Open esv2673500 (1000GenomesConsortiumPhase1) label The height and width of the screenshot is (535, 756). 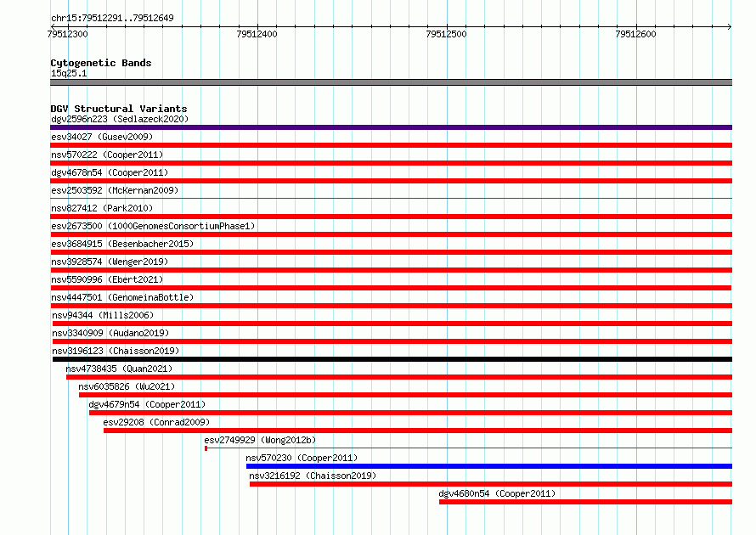click(x=153, y=226)
